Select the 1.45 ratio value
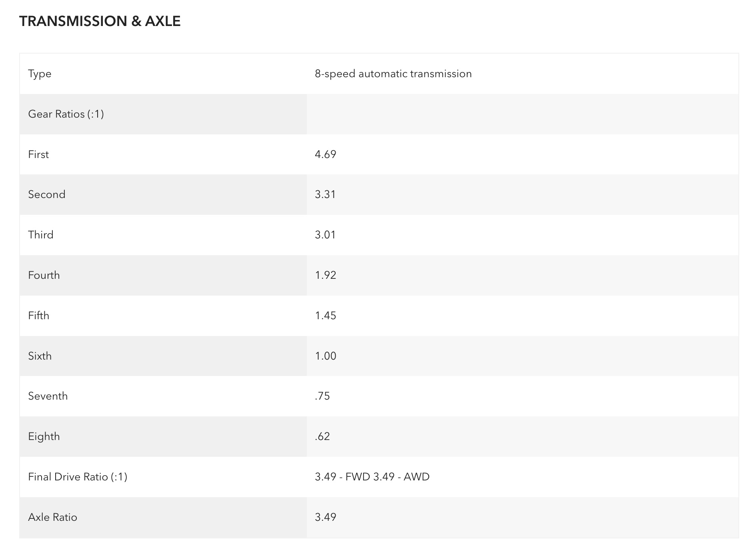 click(326, 316)
